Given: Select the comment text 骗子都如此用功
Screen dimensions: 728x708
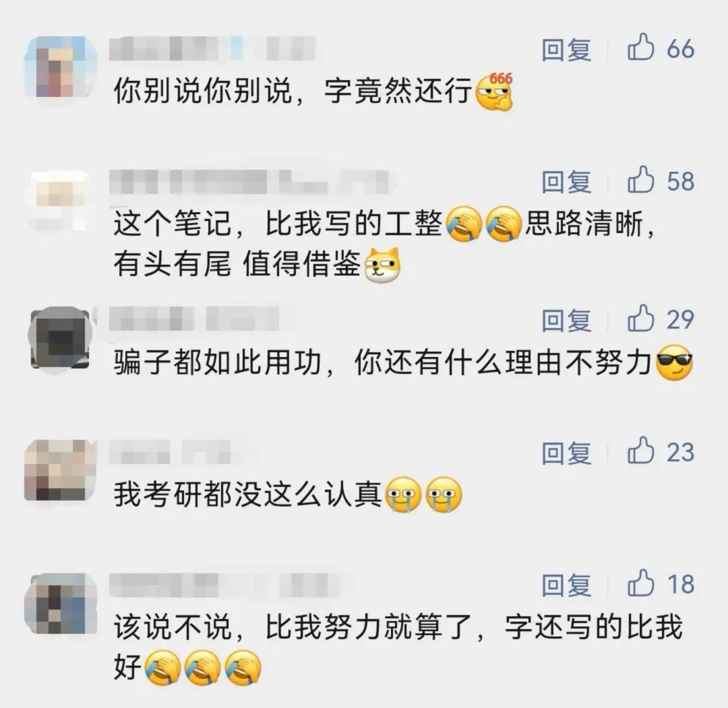Looking at the screenshot, I should point(217,362).
